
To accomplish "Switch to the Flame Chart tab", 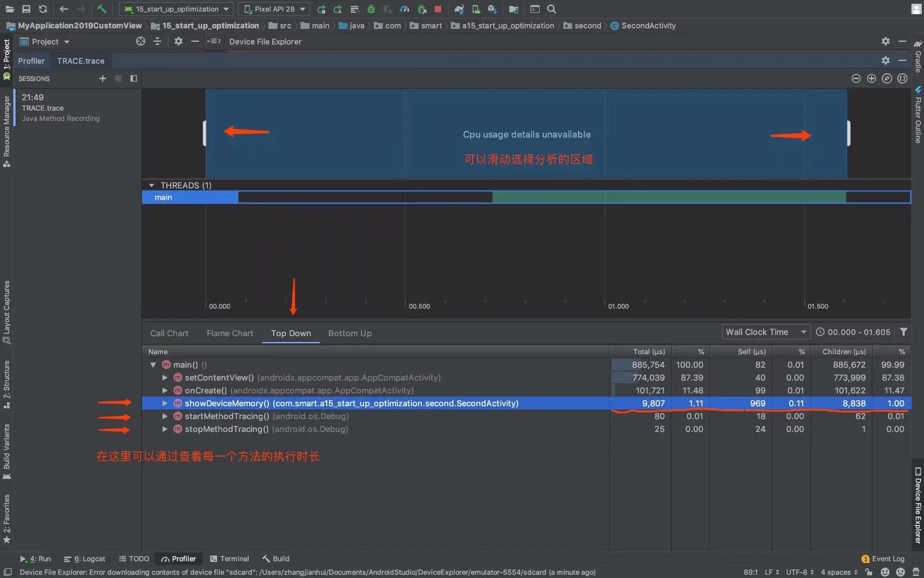I will click(x=230, y=333).
